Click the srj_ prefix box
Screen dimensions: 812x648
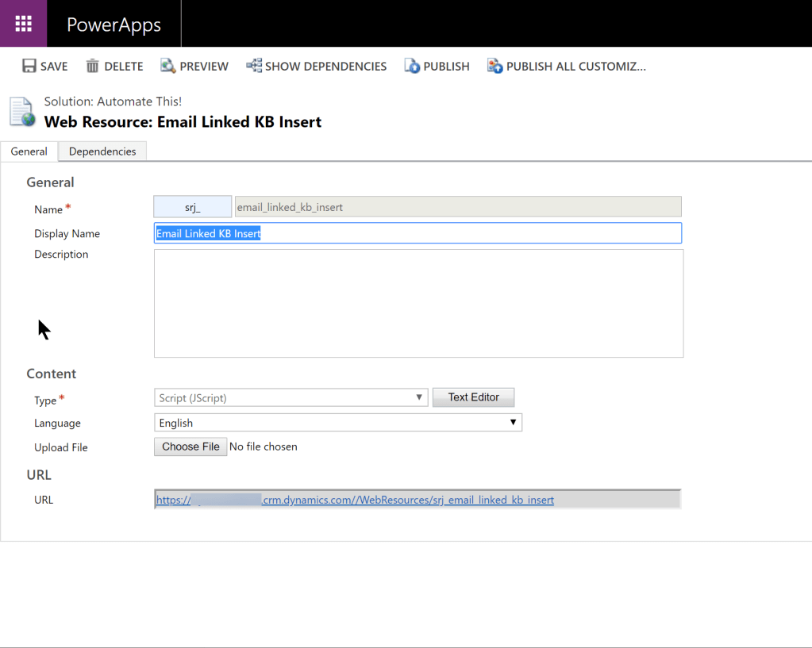tap(193, 207)
